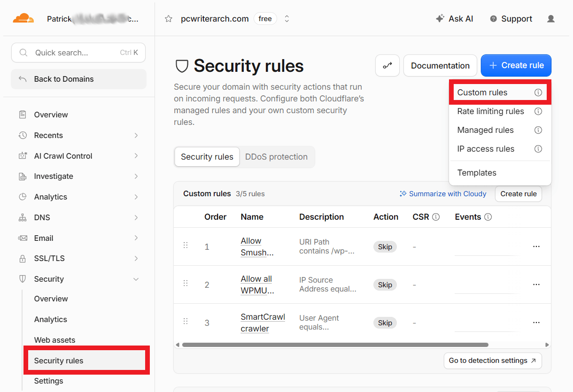Expand the AI Crawl Control chevron
Image resolution: width=573 pixels, height=392 pixels.
136,156
